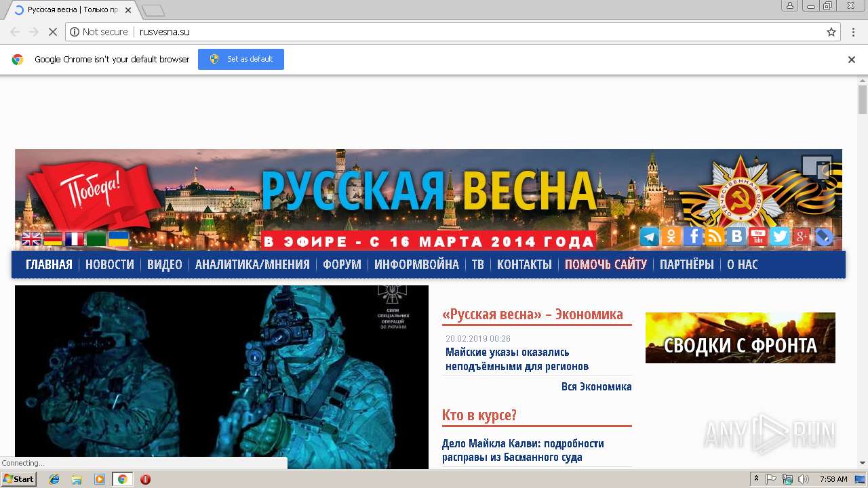The width and height of the screenshot is (868, 488).
Task: Open the ИНФОРМВОЙНА menu item
Action: pos(416,264)
